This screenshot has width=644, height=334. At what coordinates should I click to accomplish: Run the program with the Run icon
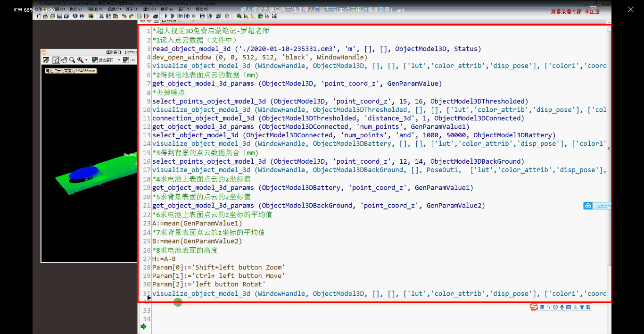pos(166,16)
